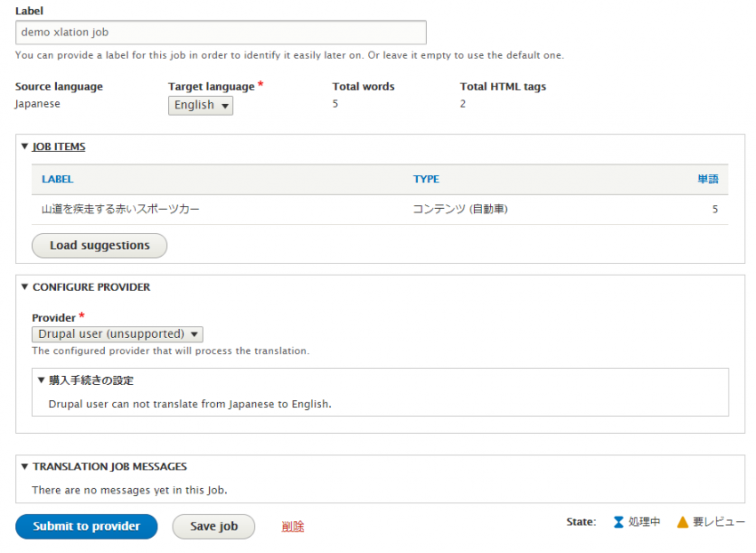The image size is (756, 553).
Task: Click the hourglass processing state icon
Action: (x=618, y=523)
